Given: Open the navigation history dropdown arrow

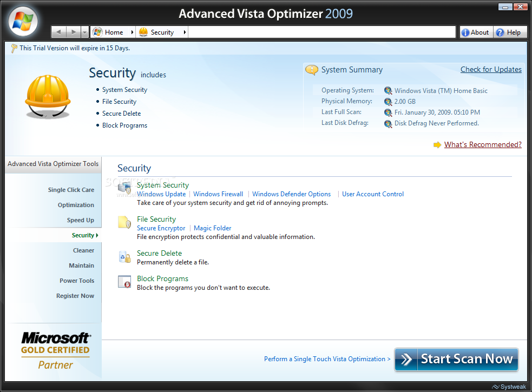Looking at the screenshot, I should click(85, 32).
